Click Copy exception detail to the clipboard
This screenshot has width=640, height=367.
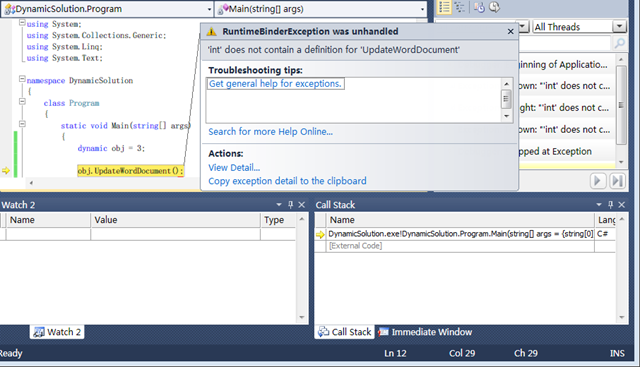point(287,181)
